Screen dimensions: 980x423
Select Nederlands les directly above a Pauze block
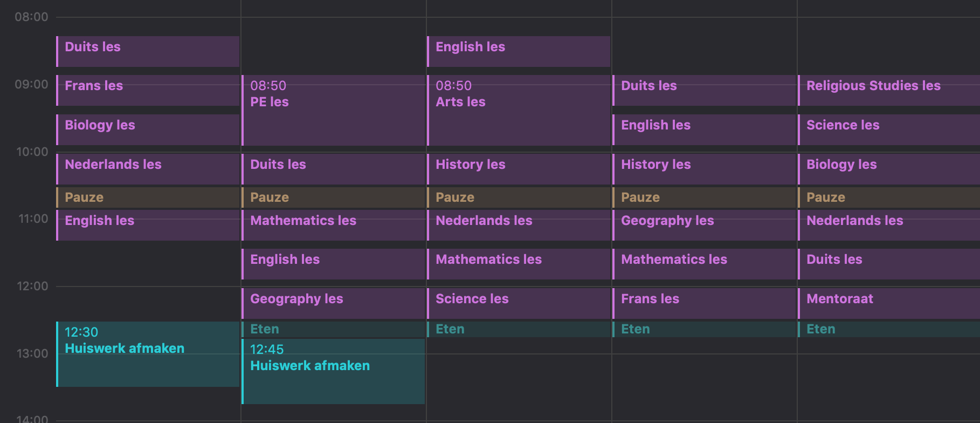click(x=148, y=169)
